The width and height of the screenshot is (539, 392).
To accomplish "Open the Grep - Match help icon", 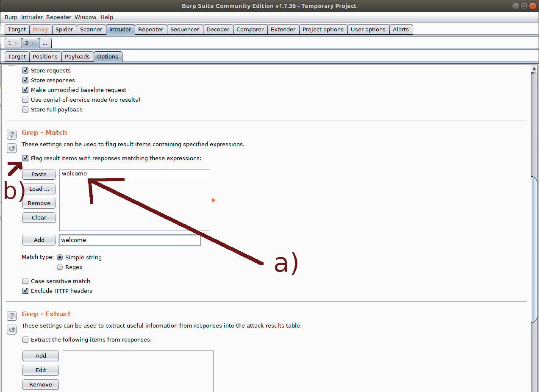I will click(11, 135).
